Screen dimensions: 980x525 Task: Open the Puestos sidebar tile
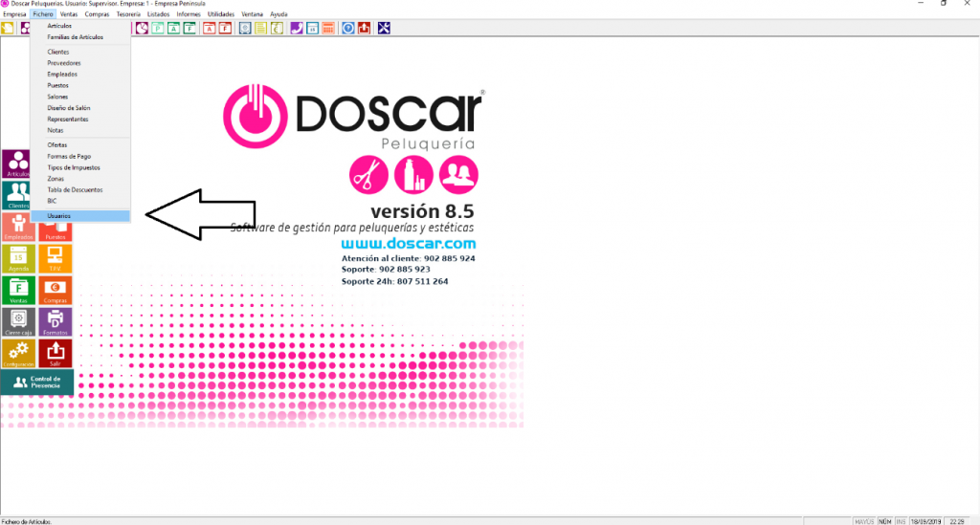55,230
